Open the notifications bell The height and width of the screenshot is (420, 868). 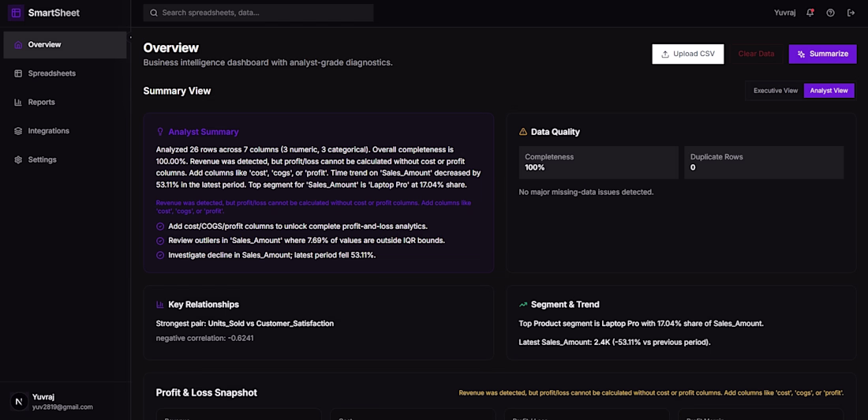click(810, 13)
